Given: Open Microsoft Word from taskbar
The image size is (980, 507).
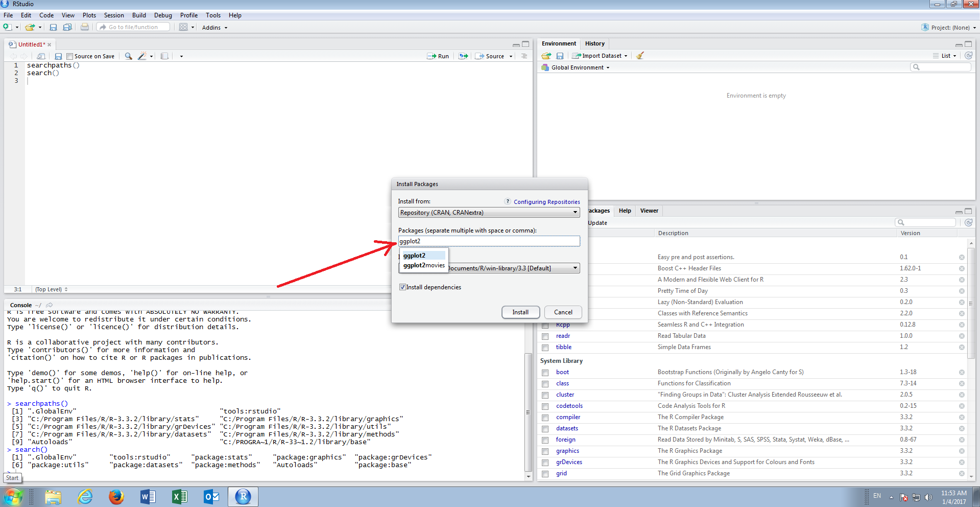Looking at the screenshot, I should point(148,496).
